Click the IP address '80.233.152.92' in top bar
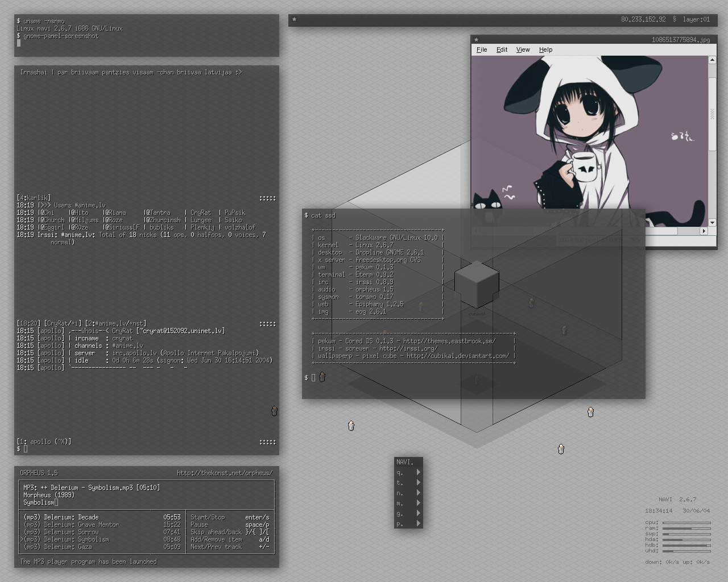728x582 pixels. [x=643, y=19]
